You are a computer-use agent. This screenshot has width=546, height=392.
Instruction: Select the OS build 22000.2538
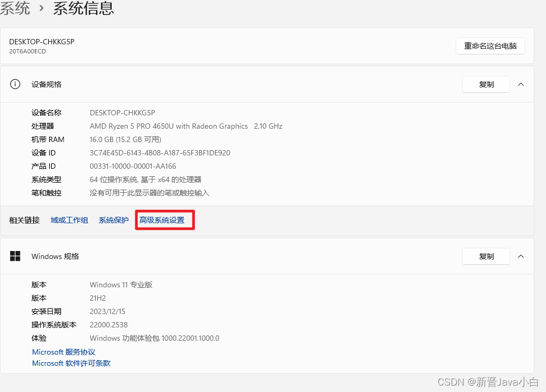click(108, 325)
